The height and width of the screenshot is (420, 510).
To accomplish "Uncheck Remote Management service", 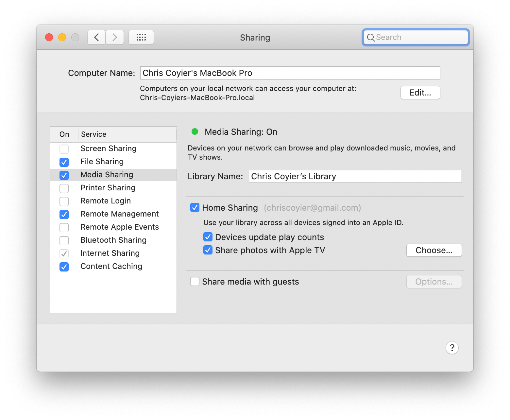I will [x=64, y=214].
